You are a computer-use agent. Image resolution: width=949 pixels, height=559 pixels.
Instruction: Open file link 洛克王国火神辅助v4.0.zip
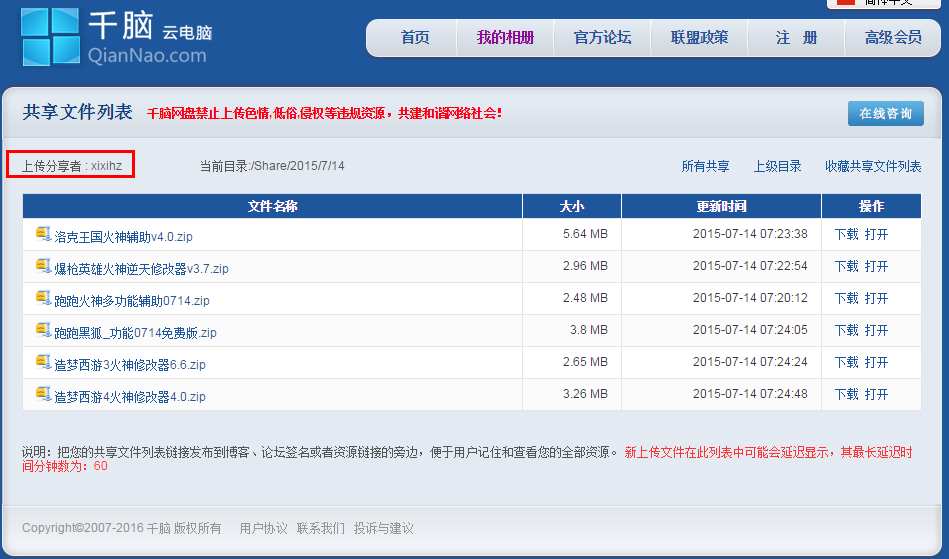coord(123,237)
